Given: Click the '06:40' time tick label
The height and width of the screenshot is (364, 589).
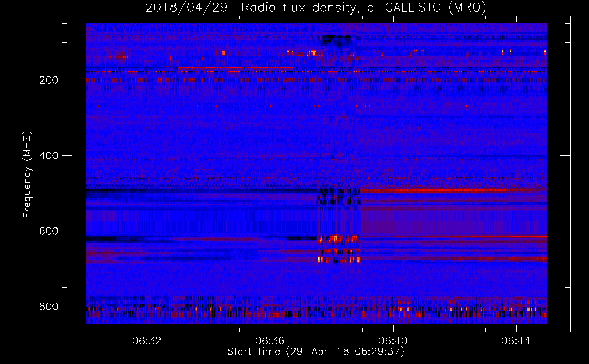Looking at the screenshot, I should tap(393, 341).
